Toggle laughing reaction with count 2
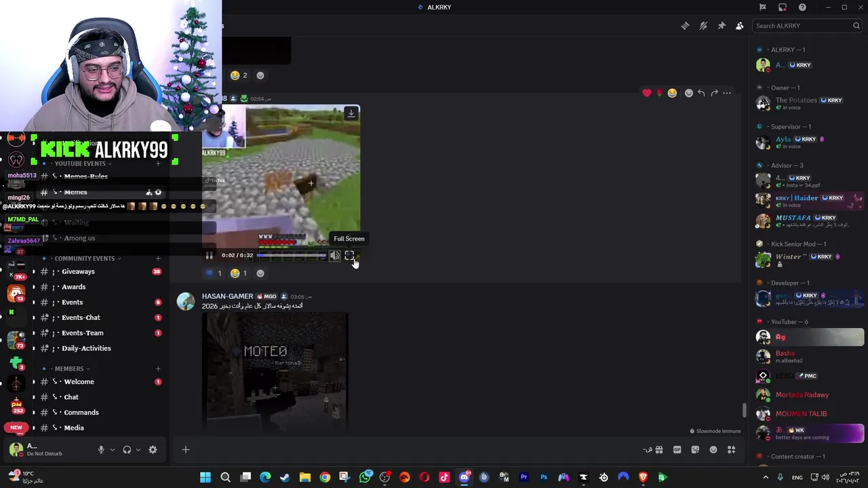This screenshot has height=488, width=868. (238, 75)
